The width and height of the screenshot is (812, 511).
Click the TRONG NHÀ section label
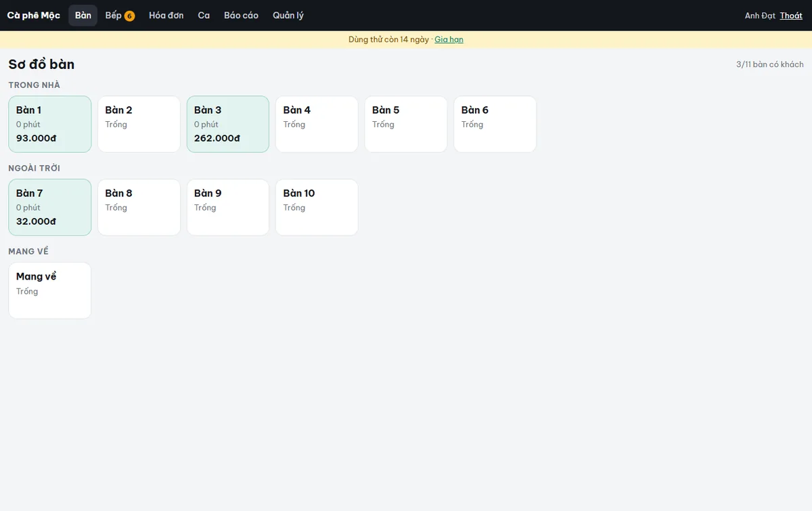pos(35,85)
